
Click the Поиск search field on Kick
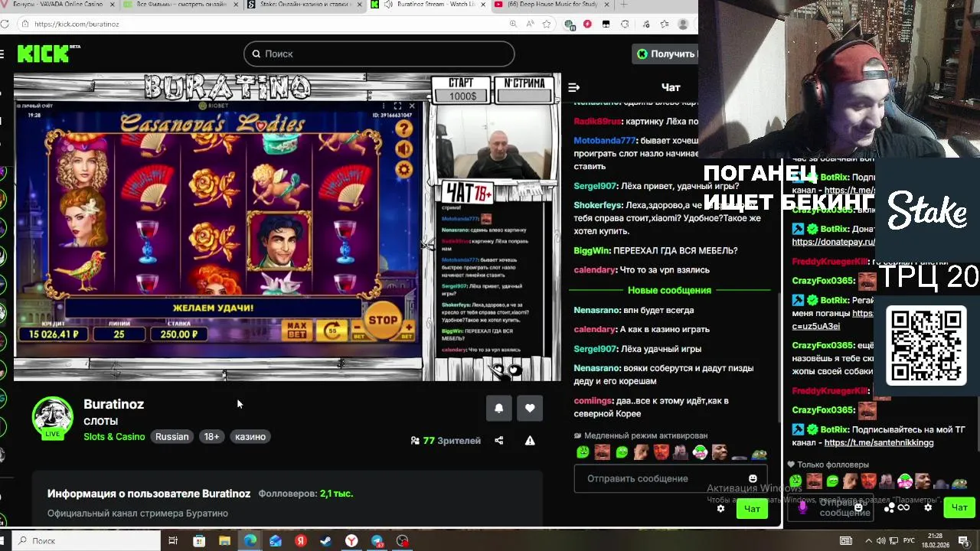tap(379, 54)
